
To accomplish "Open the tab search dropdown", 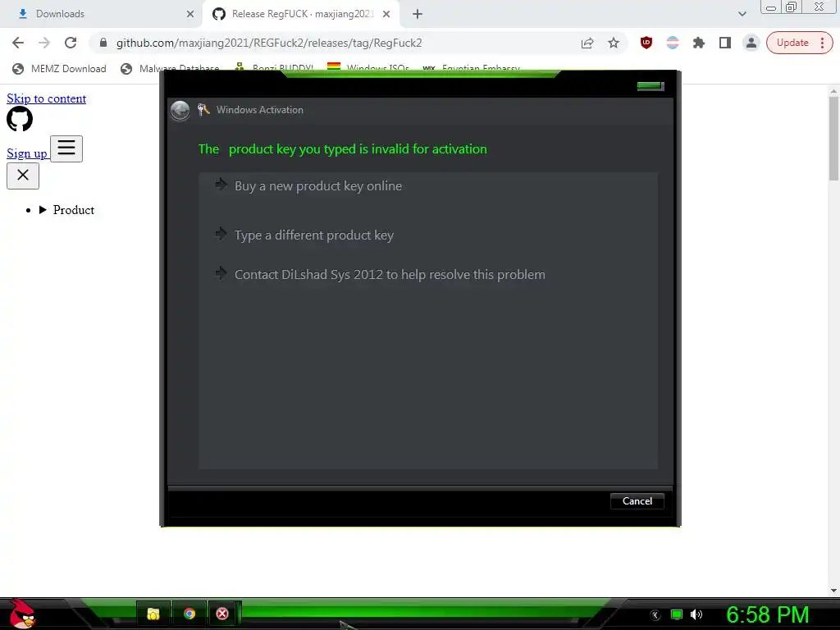I will [x=742, y=14].
